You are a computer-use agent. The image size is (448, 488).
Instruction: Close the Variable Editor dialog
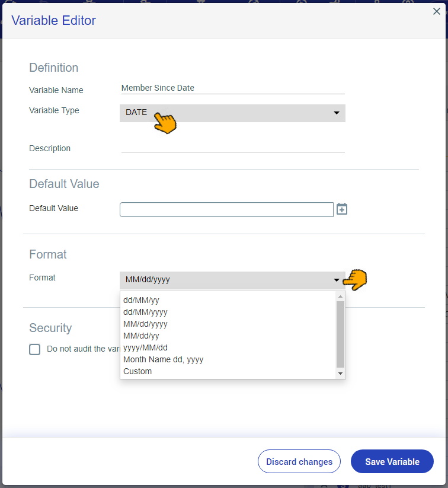[x=437, y=11]
